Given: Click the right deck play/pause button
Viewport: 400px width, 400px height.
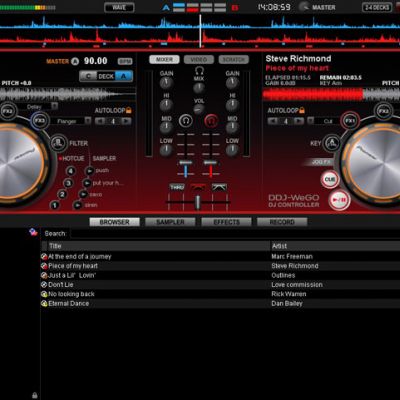Looking at the screenshot, I should coord(339,200).
